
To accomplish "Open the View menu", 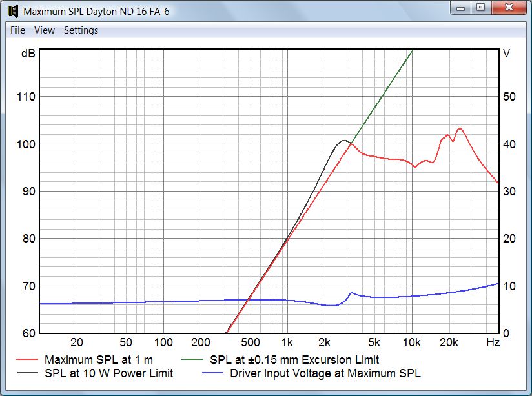I will (45, 30).
